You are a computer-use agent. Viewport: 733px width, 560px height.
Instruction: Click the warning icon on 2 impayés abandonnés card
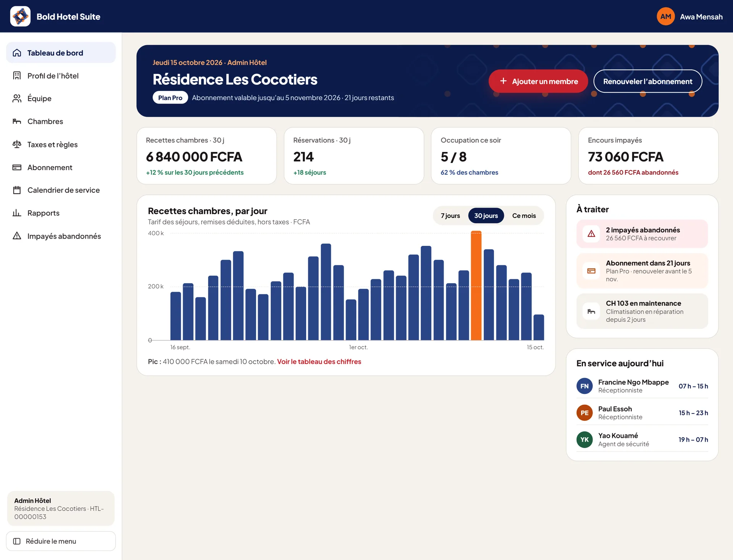tap(591, 234)
